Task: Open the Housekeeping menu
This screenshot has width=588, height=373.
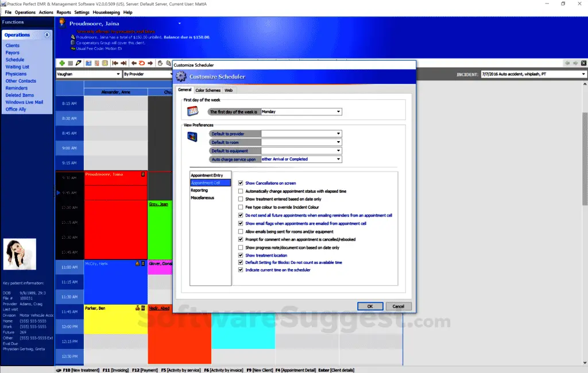Action: click(x=106, y=13)
